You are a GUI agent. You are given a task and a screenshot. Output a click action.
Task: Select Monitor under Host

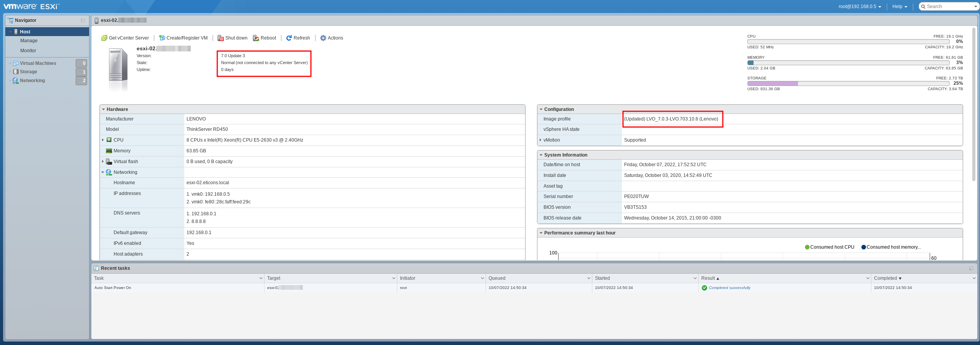(28, 51)
